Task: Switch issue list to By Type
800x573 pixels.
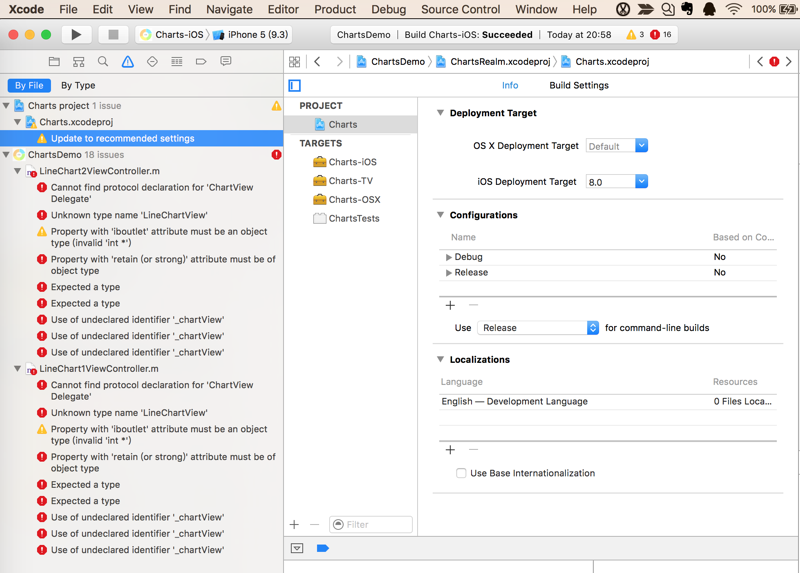Action: (78, 85)
